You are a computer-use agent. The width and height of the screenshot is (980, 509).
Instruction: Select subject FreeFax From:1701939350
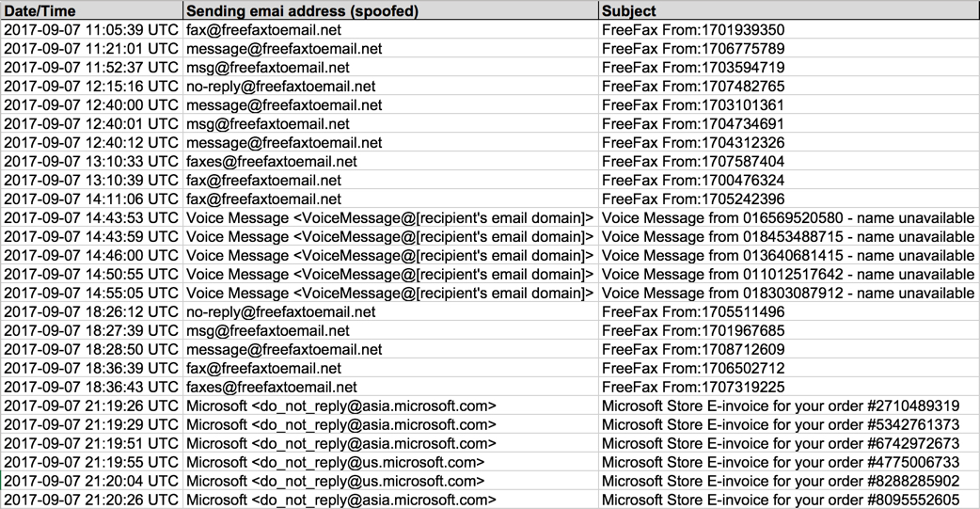click(x=789, y=30)
